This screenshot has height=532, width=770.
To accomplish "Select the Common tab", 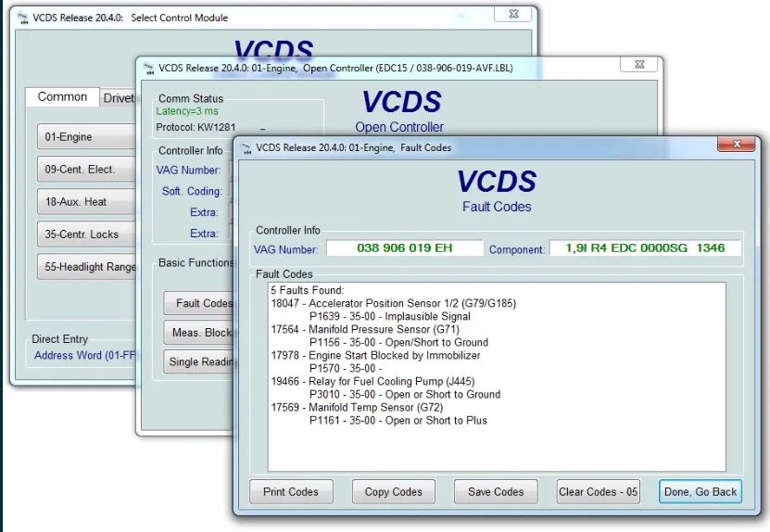I will tap(62, 96).
